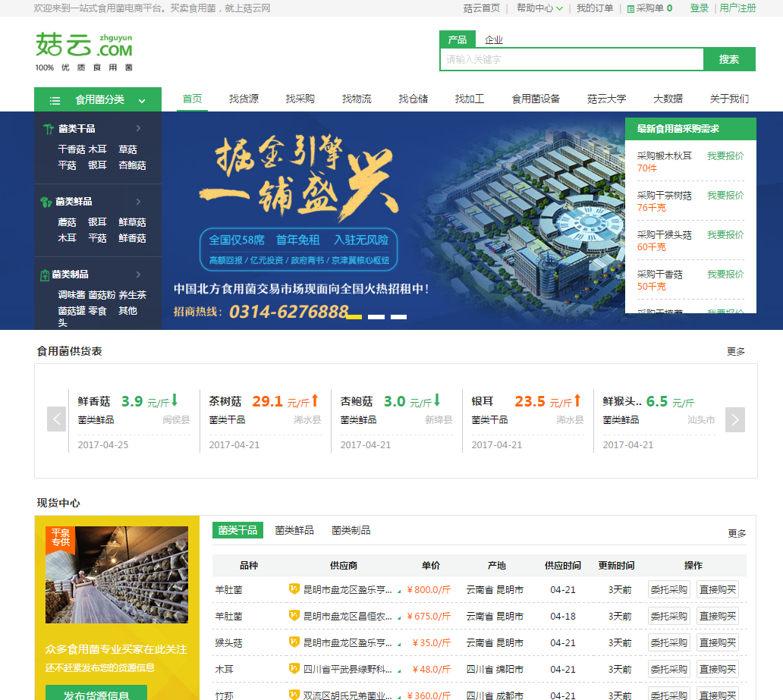Select first yellow banner slide indicator
This screenshot has height=700, width=783.
pos(354,316)
